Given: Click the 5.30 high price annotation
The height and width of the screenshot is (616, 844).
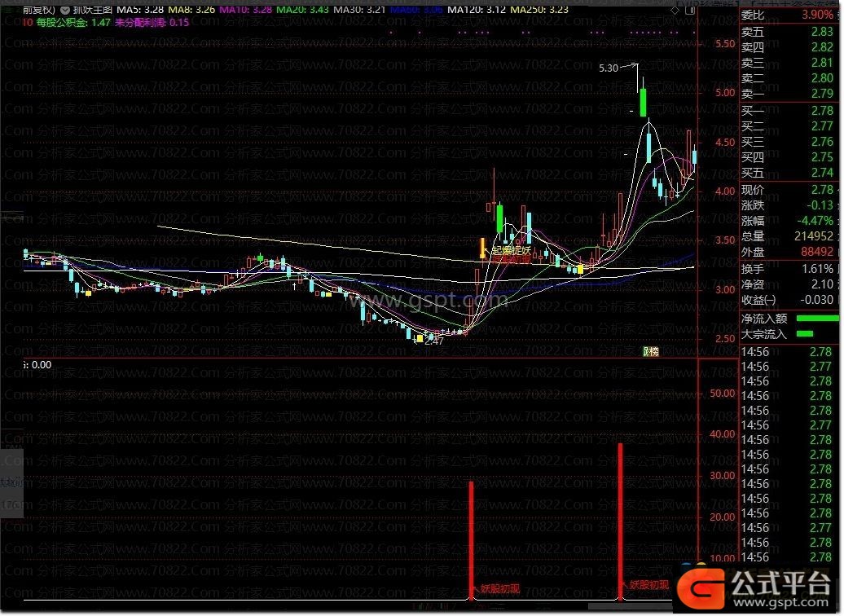Looking at the screenshot, I should [609, 68].
